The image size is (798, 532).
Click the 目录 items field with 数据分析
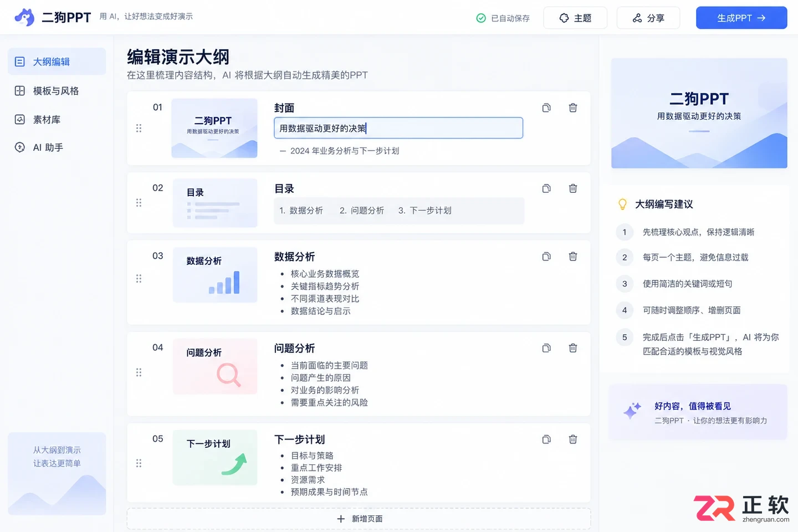click(399, 211)
